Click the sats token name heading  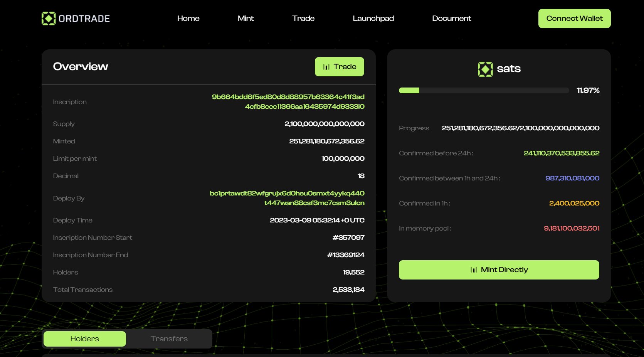point(509,69)
